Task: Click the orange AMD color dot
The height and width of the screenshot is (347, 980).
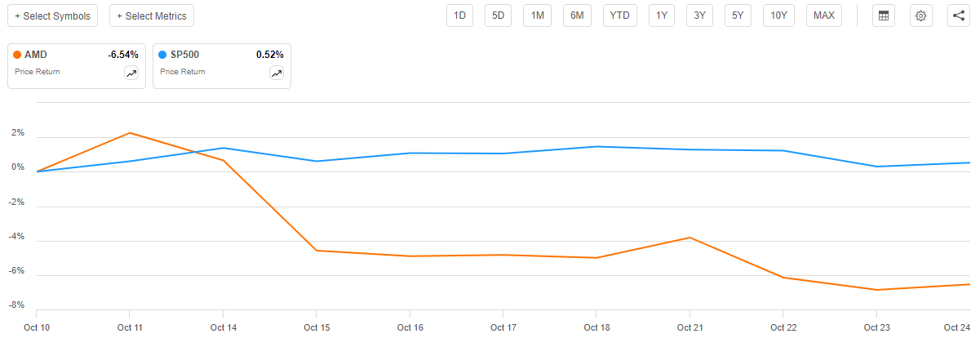Action: pyautogui.click(x=17, y=55)
